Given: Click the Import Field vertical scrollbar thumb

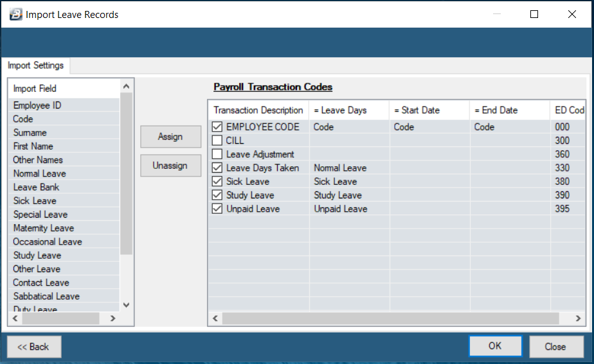Looking at the screenshot, I should (x=127, y=173).
